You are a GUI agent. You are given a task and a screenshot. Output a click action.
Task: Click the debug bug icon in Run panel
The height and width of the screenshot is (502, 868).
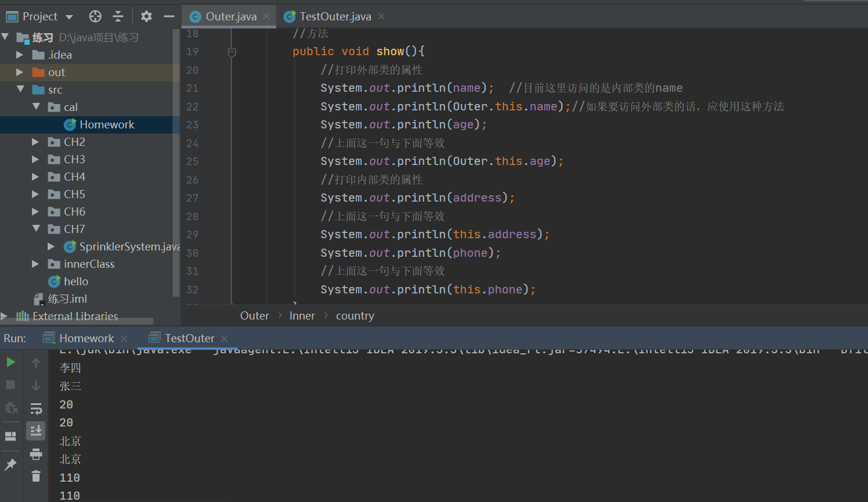tap(10, 407)
